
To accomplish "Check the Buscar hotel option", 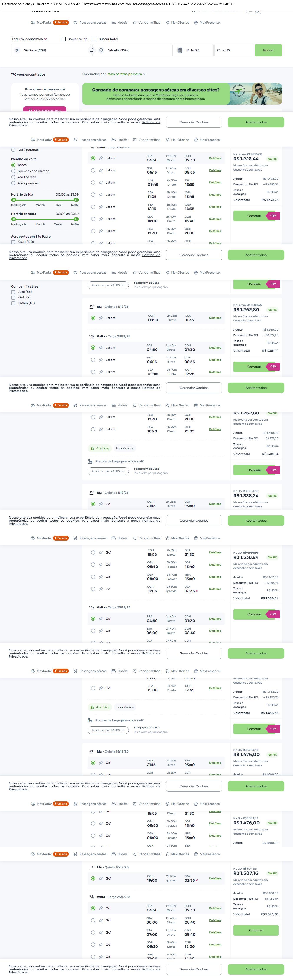I will [x=94, y=39].
